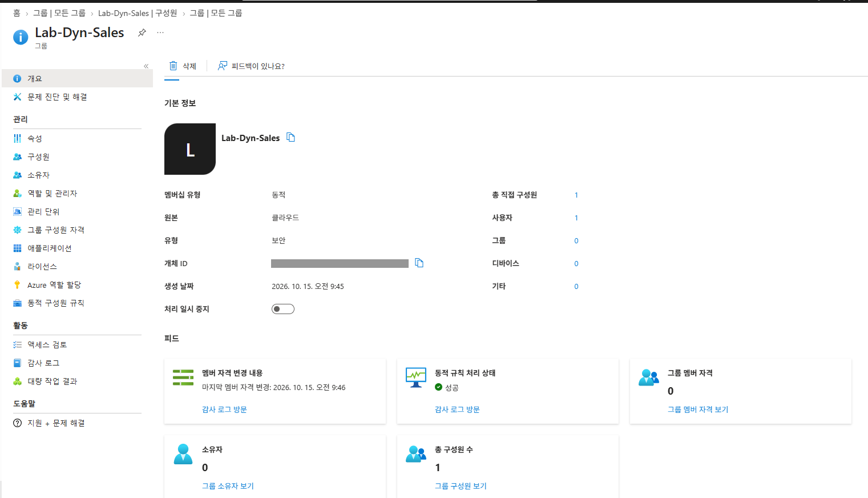Click the 총 직접 구성원 count
Viewport: 868px width, 498px height.
pos(576,195)
